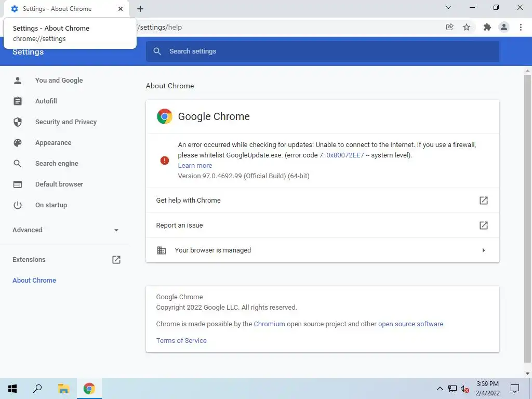Click the Google Chrome logo in About card
Viewport: 532px width, 399px height.
pyautogui.click(x=165, y=116)
